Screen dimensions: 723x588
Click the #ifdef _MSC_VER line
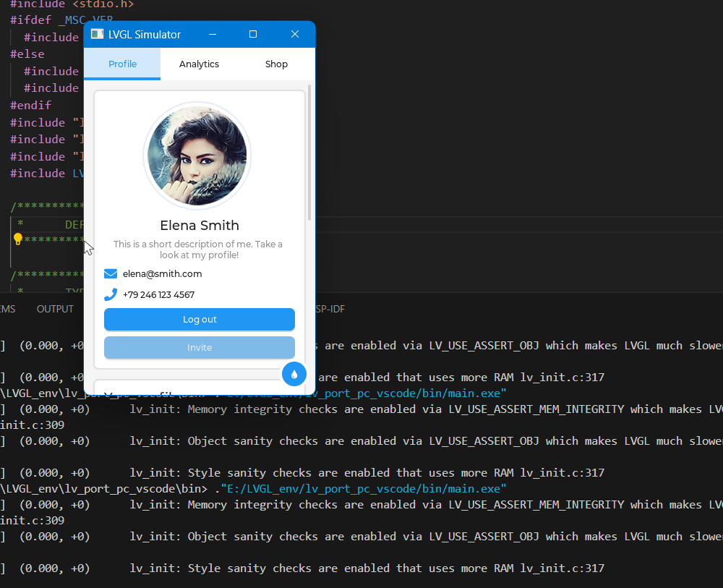61,20
